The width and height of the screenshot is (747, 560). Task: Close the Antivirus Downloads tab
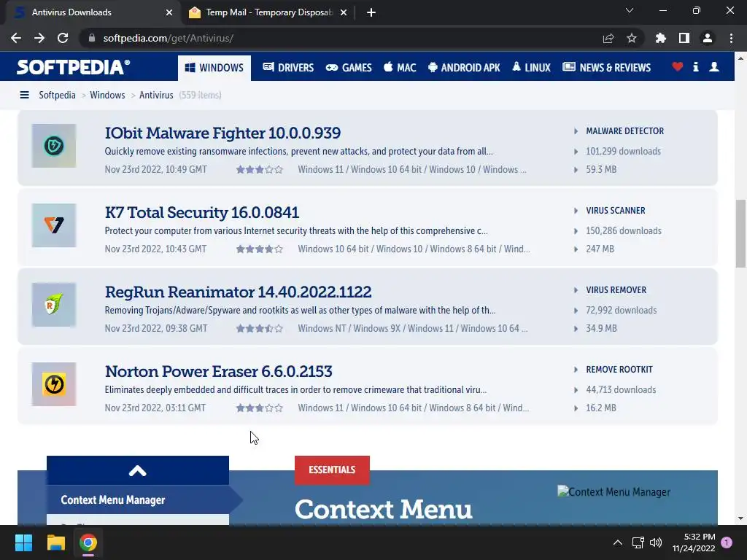coord(169,12)
